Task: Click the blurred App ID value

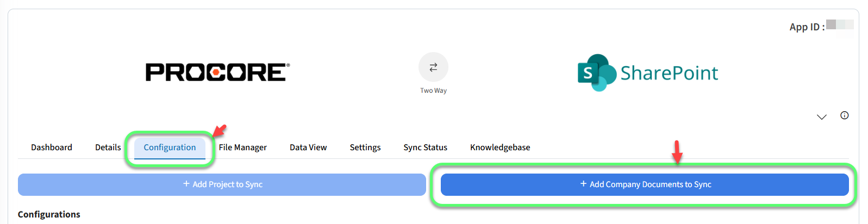Action: click(839, 25)
